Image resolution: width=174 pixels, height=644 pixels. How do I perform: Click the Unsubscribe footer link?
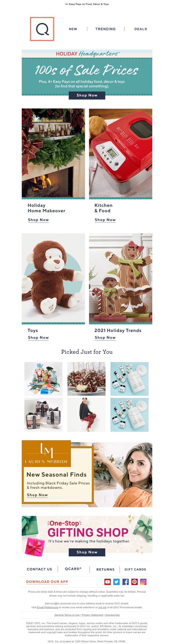point(112,615)
